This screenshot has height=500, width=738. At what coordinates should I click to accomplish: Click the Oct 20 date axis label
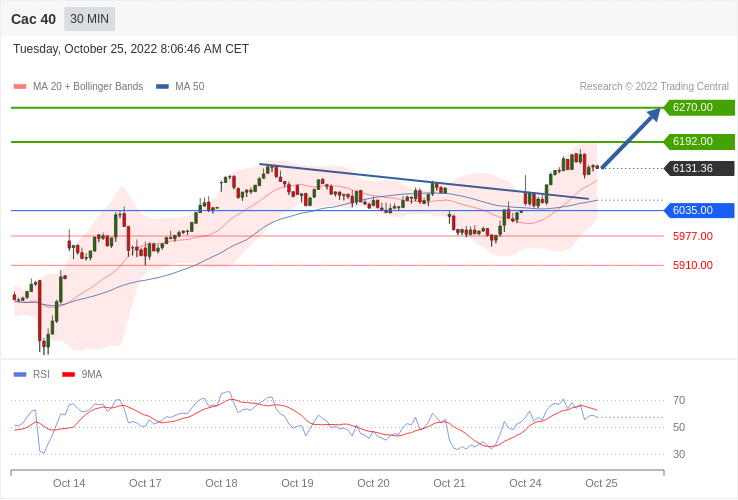click(373, 484)
